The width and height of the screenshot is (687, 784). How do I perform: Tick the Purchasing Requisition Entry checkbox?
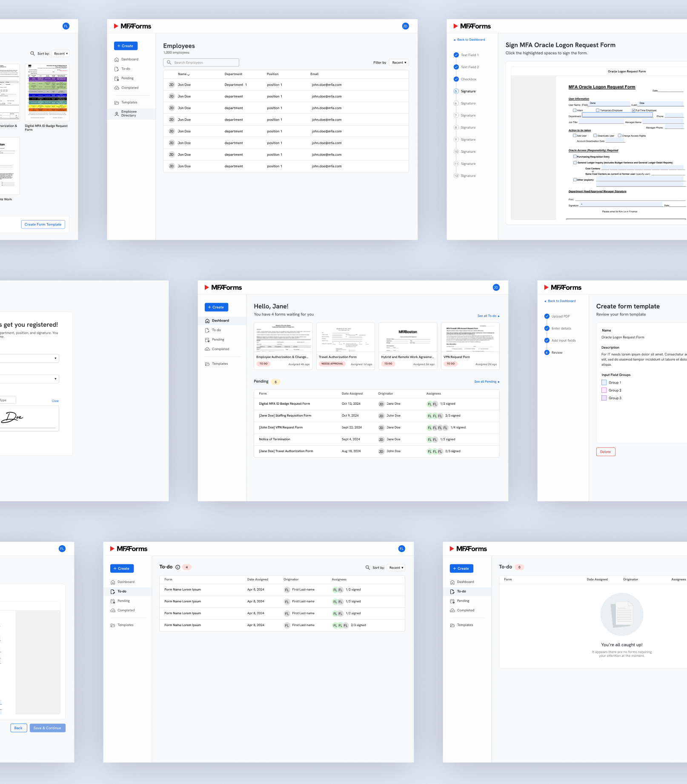tap(575, 157)
